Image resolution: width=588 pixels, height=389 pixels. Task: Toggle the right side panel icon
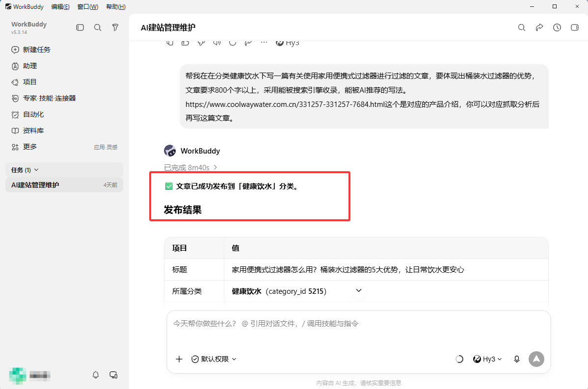point(574,27)
